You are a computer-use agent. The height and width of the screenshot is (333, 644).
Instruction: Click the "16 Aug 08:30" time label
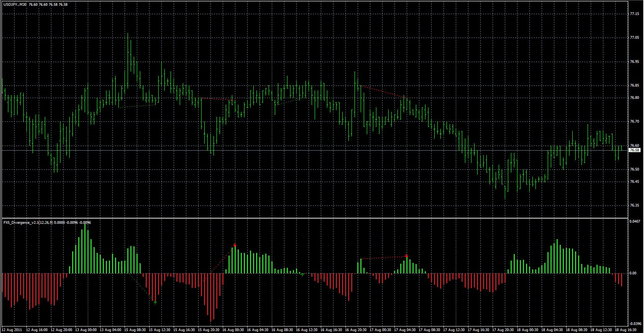point(282,330)
